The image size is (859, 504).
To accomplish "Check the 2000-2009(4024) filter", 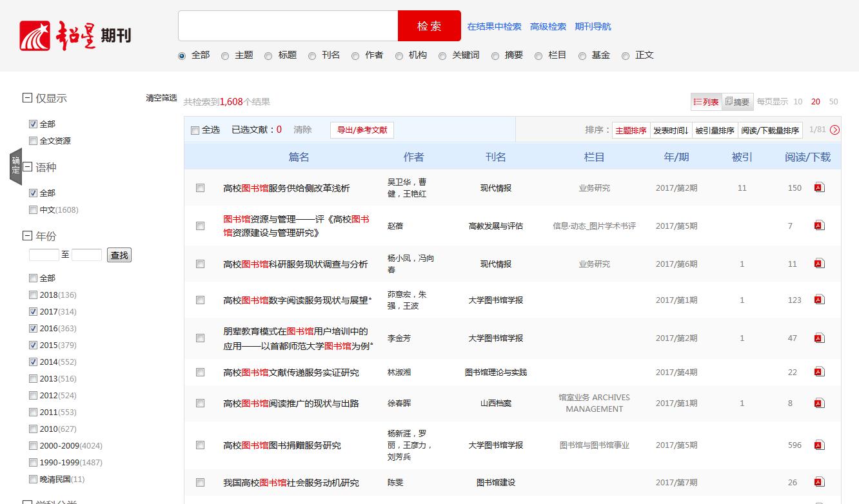I will click(x=33, y=446).
